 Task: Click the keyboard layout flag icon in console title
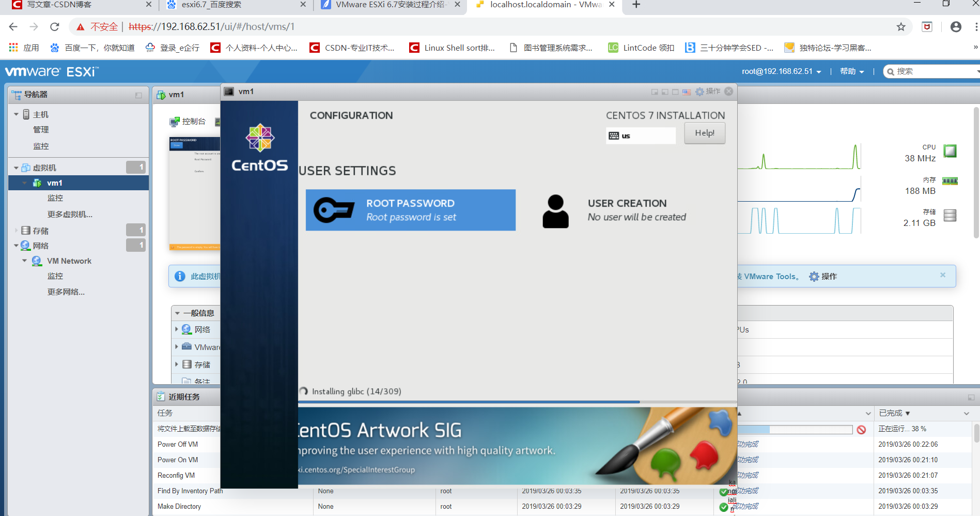(x=687, y=92)
